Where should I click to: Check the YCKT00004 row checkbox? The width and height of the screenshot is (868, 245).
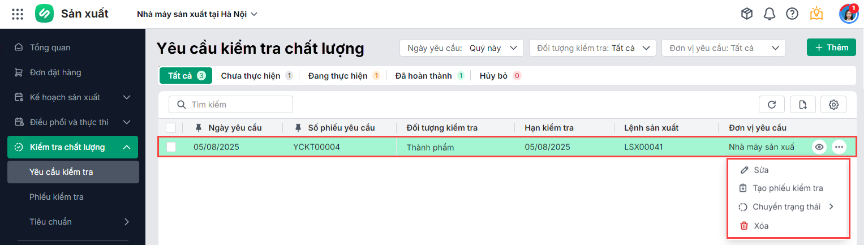click(171, 148)
